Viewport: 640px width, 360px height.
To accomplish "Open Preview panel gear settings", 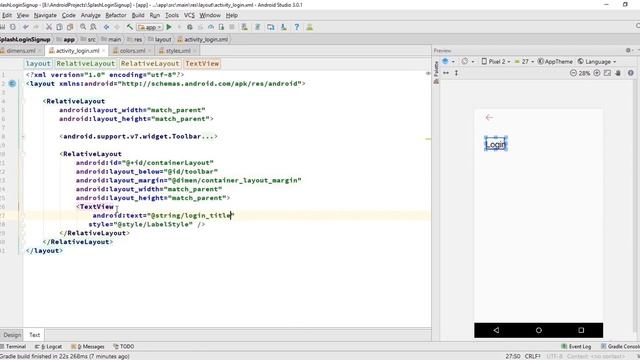I will pyautogui.click(x=628, y=50).
